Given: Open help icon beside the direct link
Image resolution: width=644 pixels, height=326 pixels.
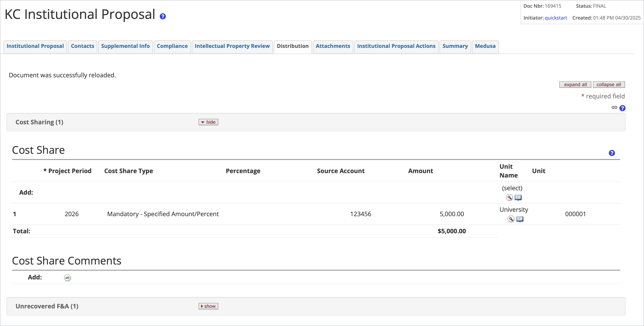Looking at the screenshot, I should (622, 108).
